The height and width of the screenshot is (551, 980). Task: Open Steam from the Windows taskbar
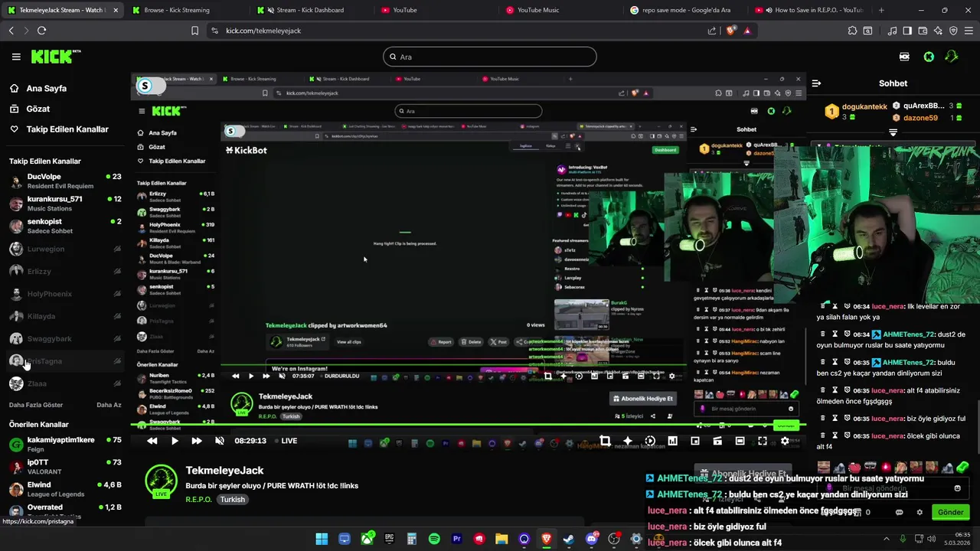(x=569, y=539)
